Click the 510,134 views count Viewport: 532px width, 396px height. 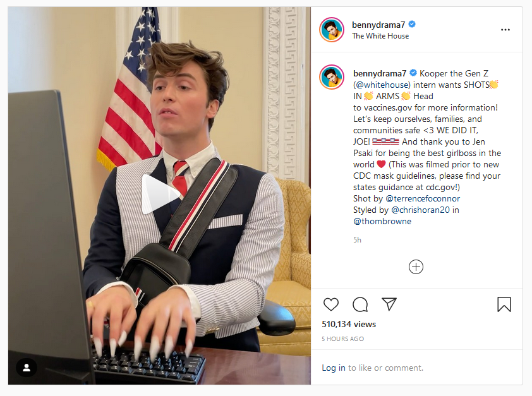(x=349, y=324)
